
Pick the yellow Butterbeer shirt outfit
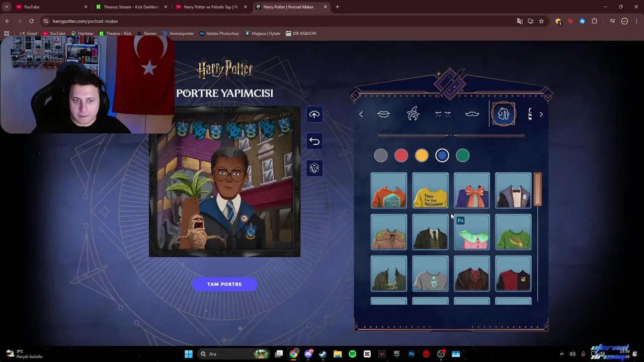(x=430, y=191)
